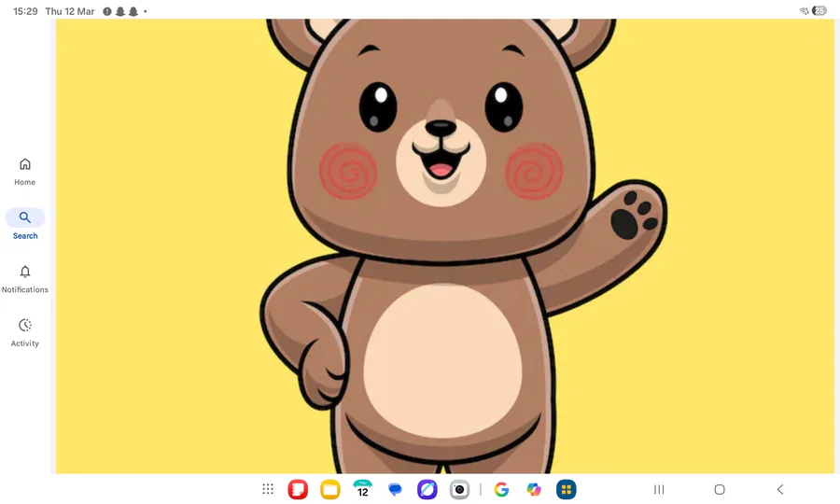Tap the alert notification icon in status bar

click(107, 11)
